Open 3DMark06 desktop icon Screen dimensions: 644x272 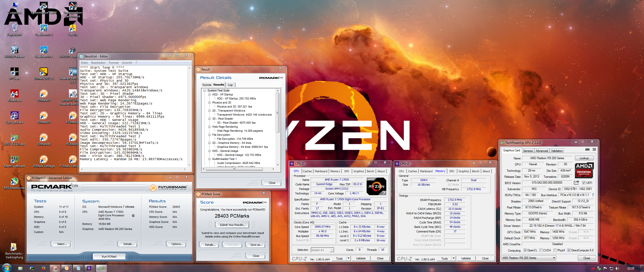(x=44, y=140)
